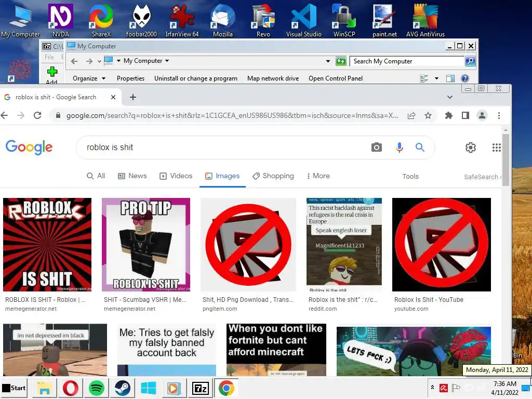This screenshot has width=532, height=399.
Task: Open the Chrome profile avatar
Action: coord(482,115)
